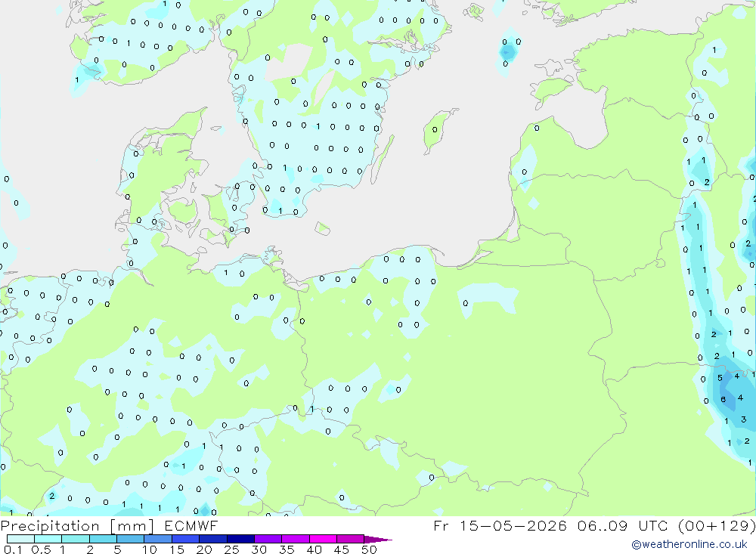The height and width of the screenshot is (554, 756).
Task: Click the date 'Fr 15-05-2026' text
Action: tap(500, 525)
